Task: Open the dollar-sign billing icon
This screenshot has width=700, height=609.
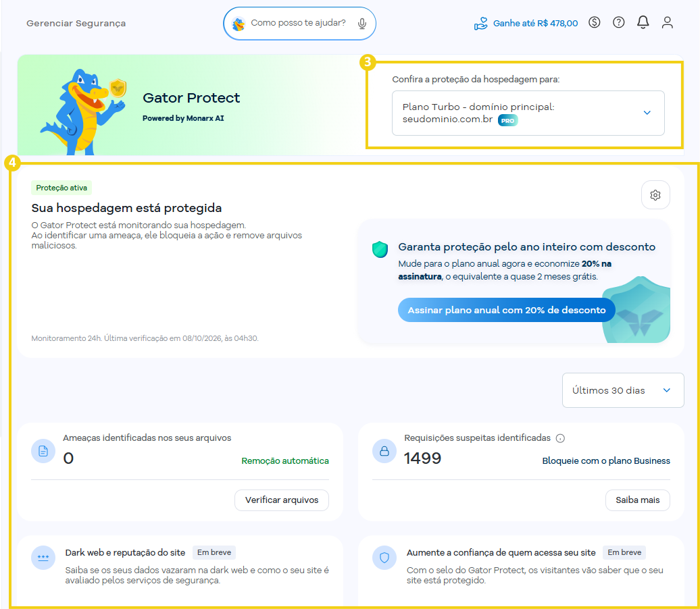Action: click(594, 22)
